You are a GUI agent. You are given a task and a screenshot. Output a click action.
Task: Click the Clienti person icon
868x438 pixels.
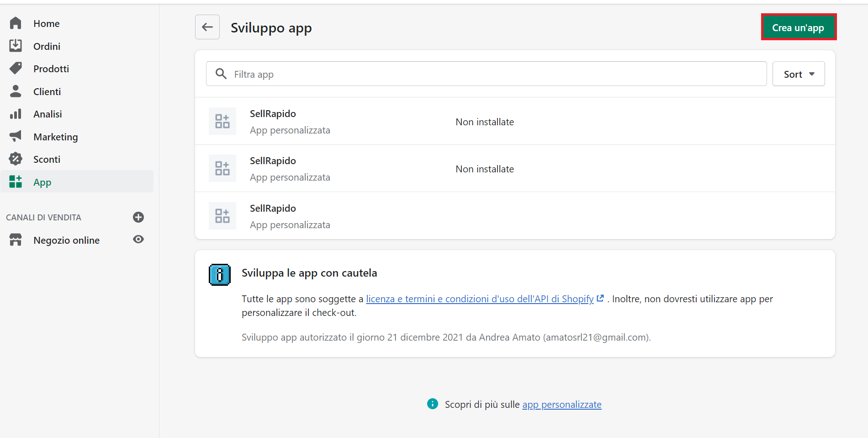[16, 91]
